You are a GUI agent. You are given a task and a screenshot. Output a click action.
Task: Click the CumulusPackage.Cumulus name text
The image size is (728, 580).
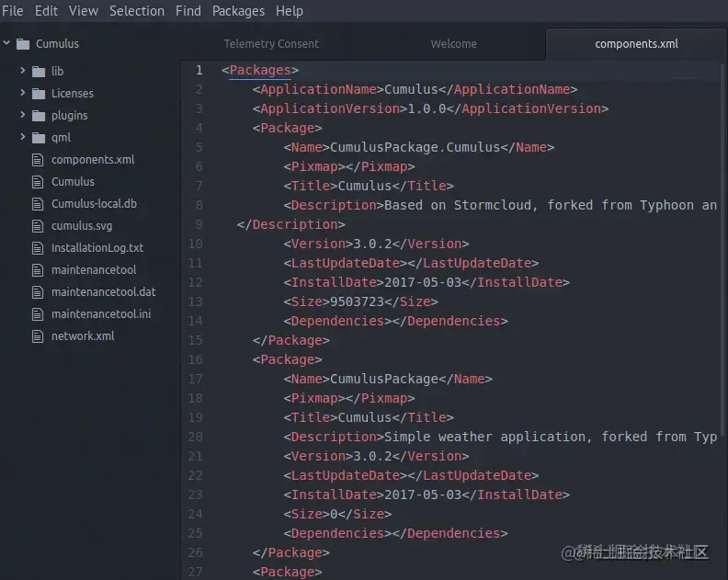415,148
